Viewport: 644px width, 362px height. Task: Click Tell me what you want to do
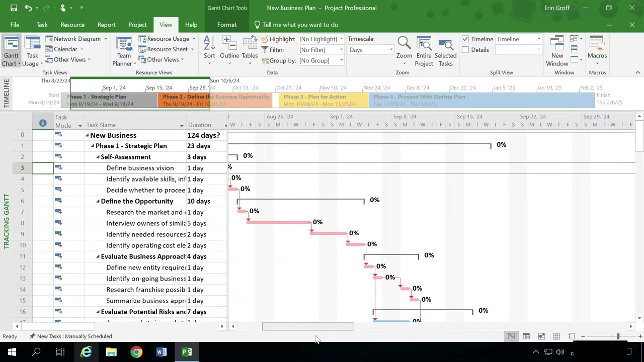click(x=296, y=25)
